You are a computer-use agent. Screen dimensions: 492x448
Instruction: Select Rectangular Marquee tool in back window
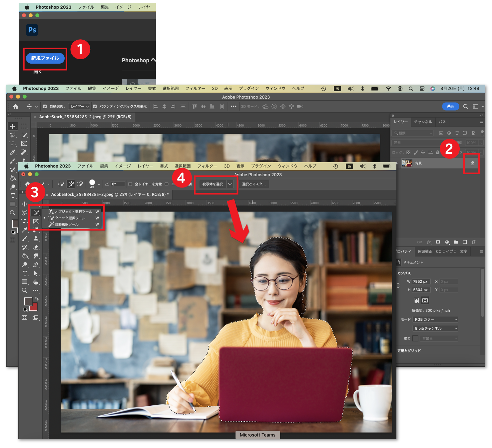coord(24,126)
